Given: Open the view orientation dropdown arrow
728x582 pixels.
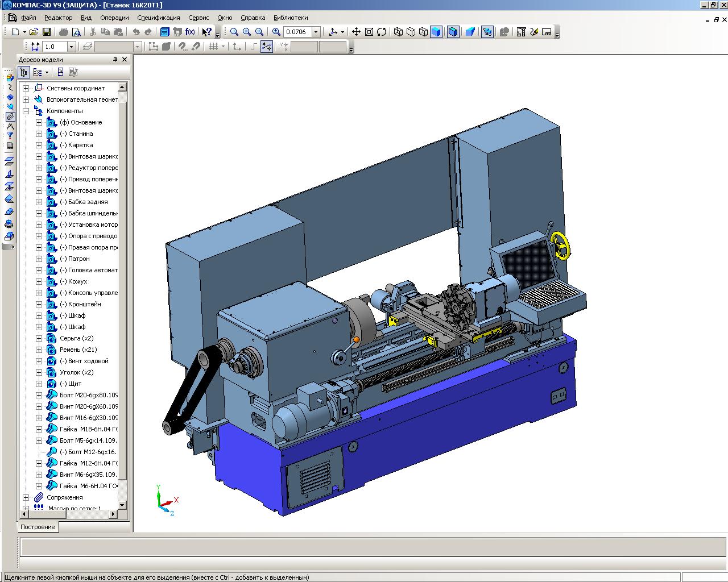Looking at the screenshot, I should tap(342, 32).
